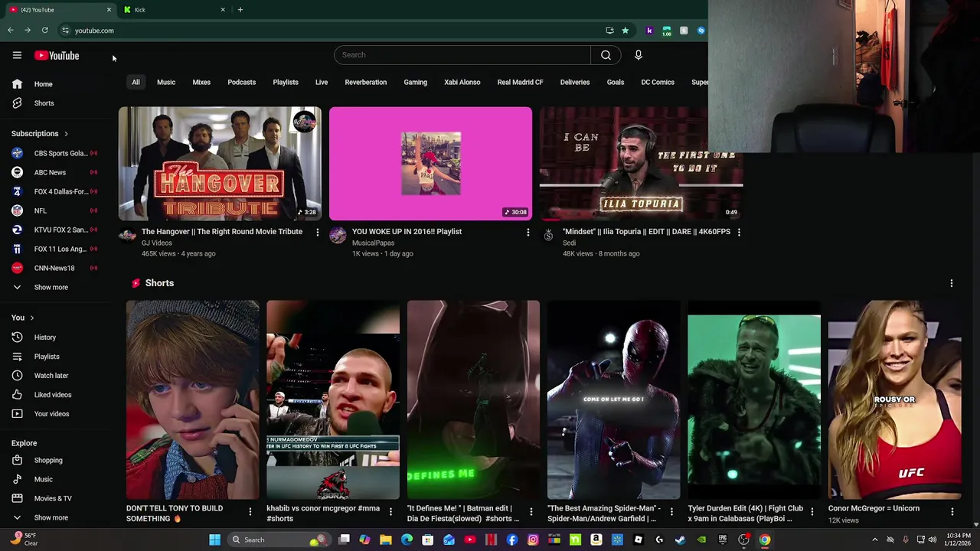This screenshot has width=980, height=551.
Task: Open the You section chevron
Action: tap(31, 318)
